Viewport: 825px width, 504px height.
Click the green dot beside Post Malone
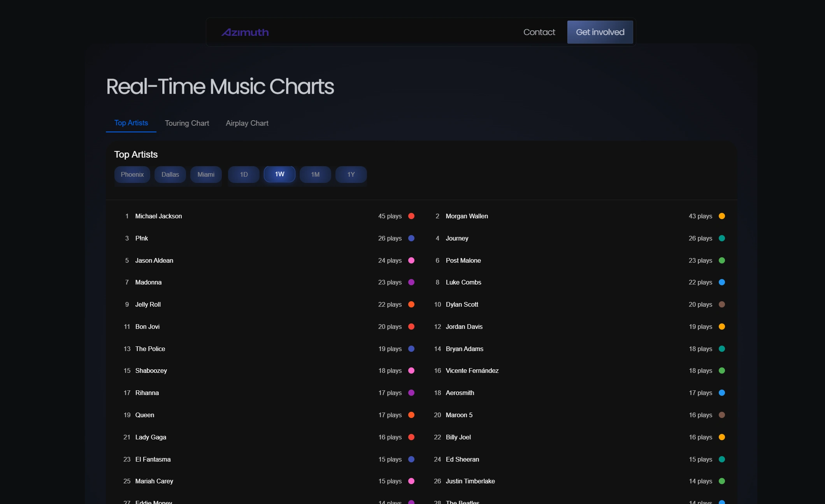[x=722, y=260]
